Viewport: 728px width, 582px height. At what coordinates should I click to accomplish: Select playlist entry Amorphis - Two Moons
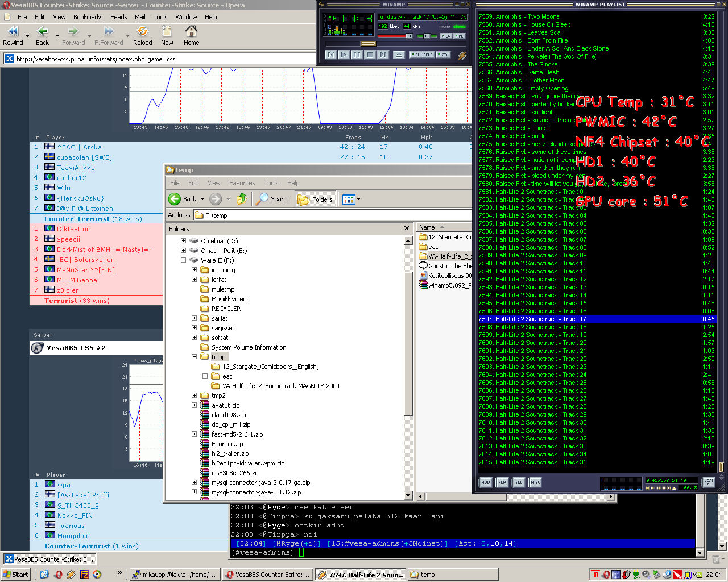click(596, 16)
